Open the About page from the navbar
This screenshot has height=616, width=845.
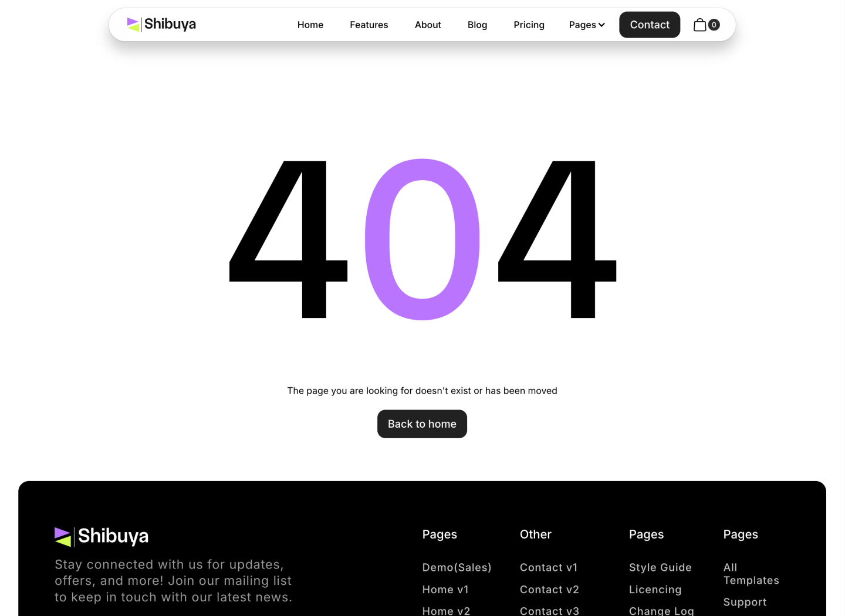coord(428,25)
